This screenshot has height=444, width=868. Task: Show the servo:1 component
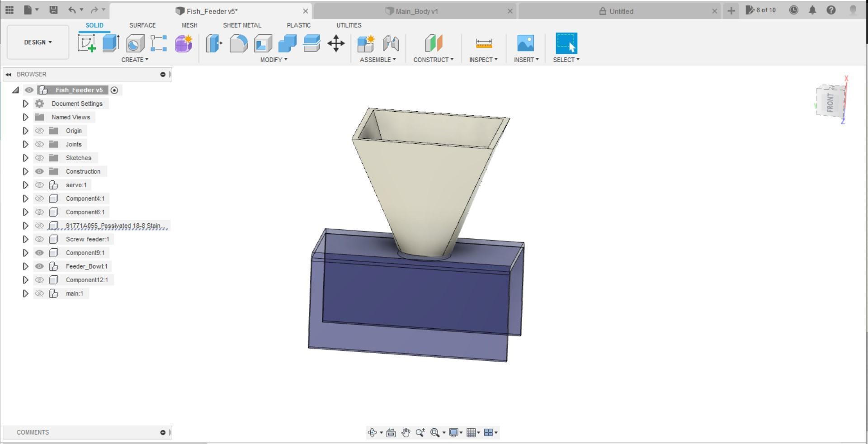39,185
